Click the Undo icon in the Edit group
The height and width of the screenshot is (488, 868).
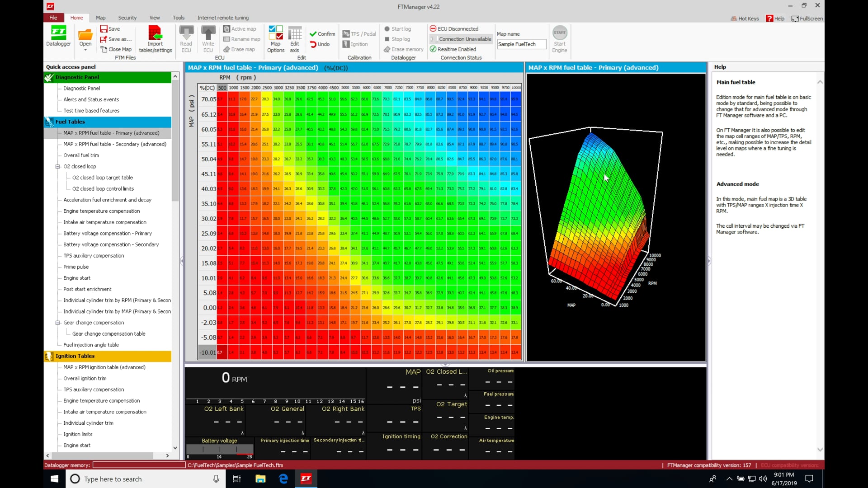(x=312, y=44)
